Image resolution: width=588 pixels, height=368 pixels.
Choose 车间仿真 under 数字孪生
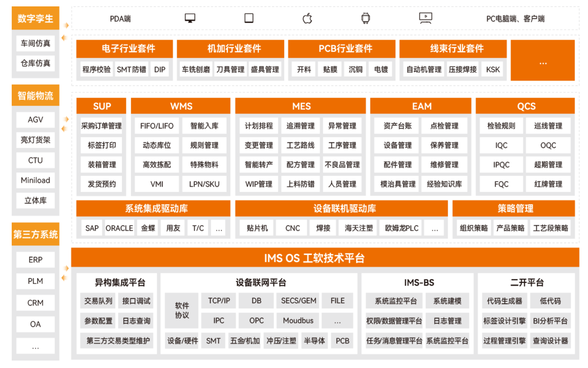[35, 43]
